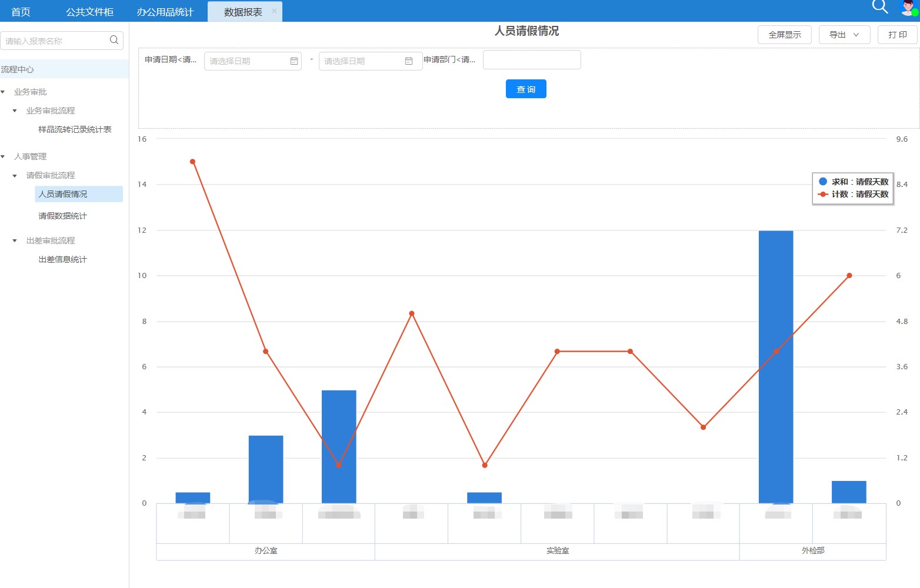Click the 申请部门 input field
This screenshot has width=920, height=588.
tap(532, 59)
